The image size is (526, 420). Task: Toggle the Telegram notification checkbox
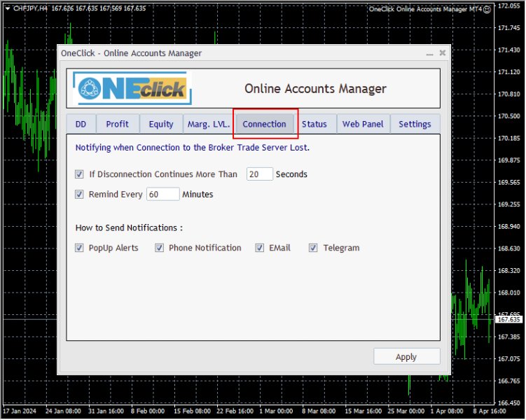(313, 248)
